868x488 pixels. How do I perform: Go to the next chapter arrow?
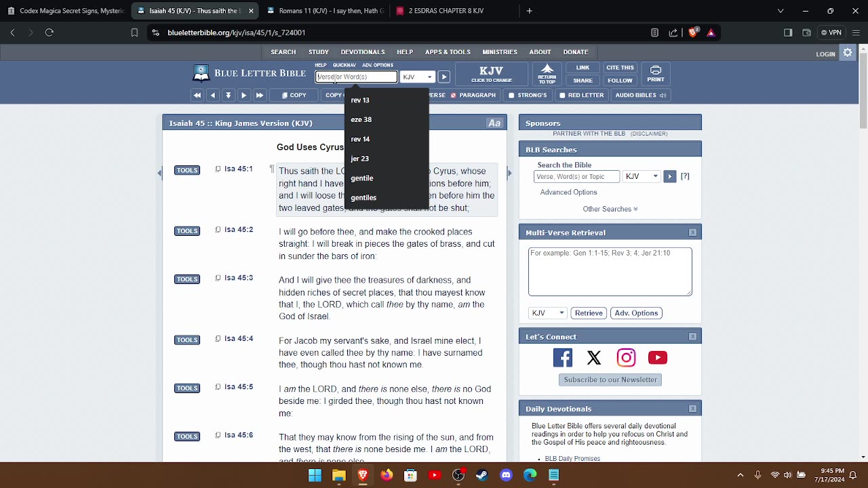(244, 96)
